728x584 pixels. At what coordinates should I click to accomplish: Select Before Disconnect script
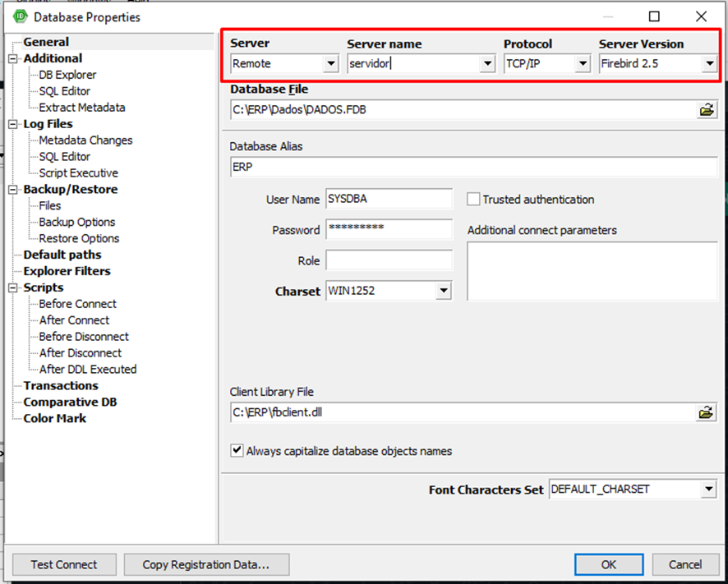[84, 337]
